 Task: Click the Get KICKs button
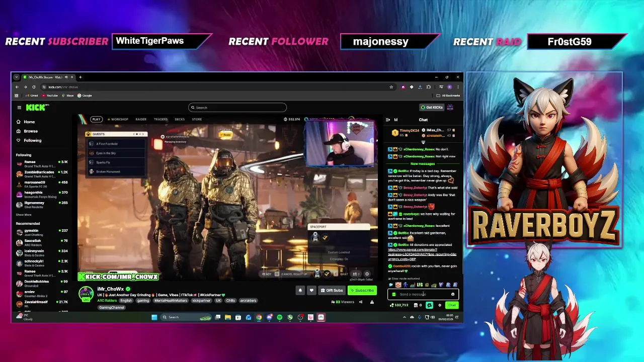click(432, 108)
